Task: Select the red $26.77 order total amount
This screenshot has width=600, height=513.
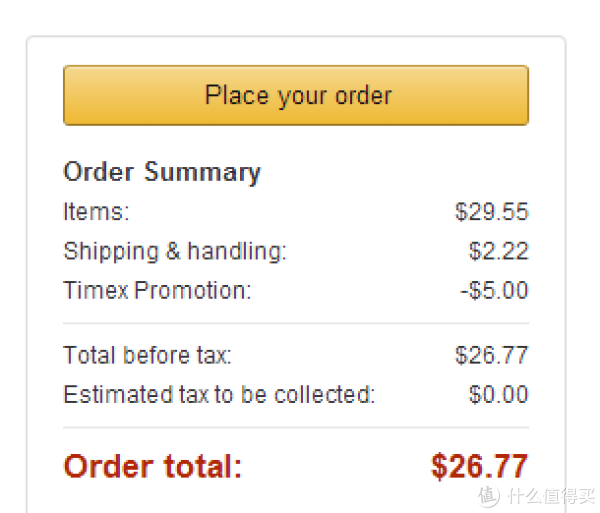Action: (479, 466)
